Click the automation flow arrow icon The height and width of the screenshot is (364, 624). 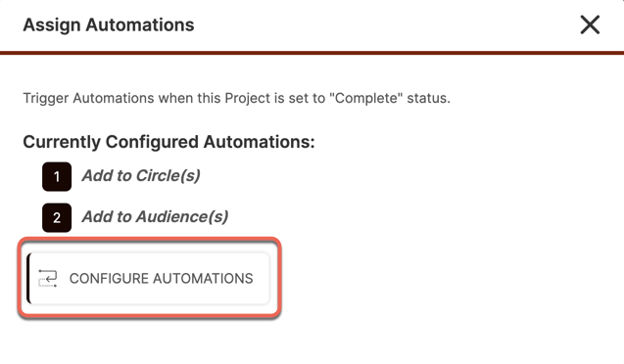(x=48, y=278)
